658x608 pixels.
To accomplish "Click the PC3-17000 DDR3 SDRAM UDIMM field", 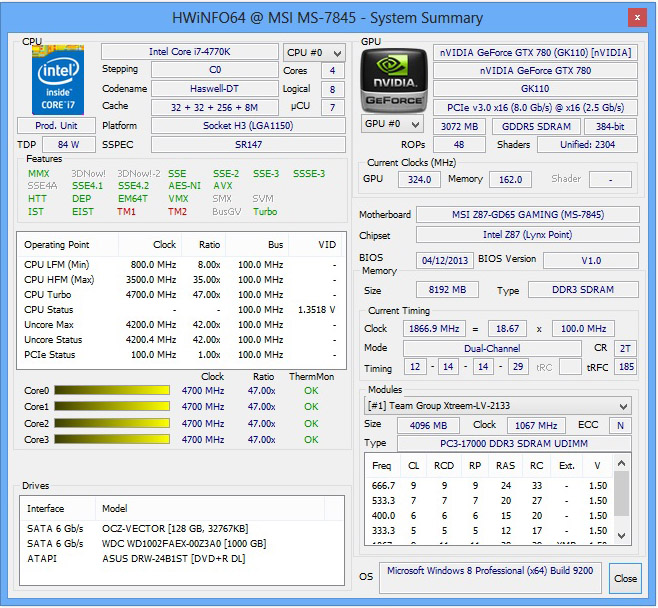I will (x=514, y=444).
